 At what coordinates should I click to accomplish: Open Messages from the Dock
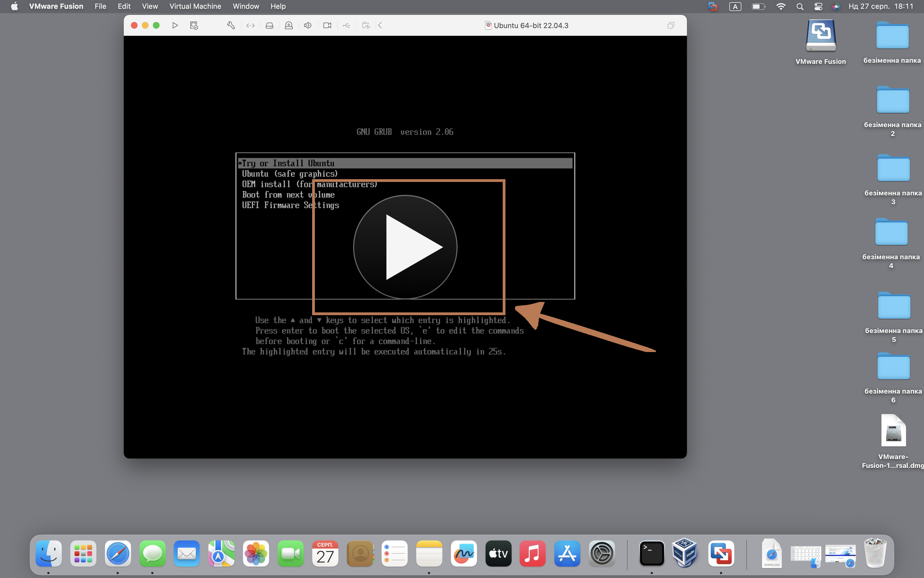[x=152, y=553]
